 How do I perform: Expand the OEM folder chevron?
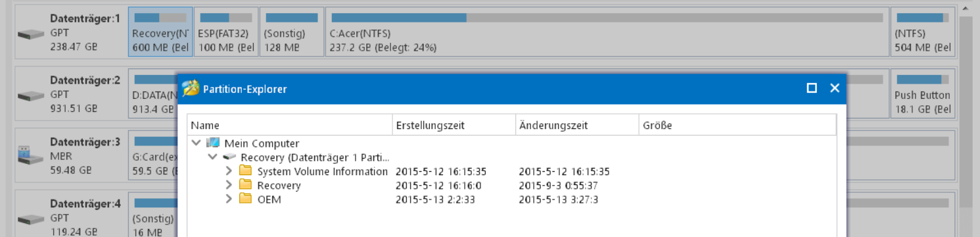pyautogui.click(x=229, y=199)
